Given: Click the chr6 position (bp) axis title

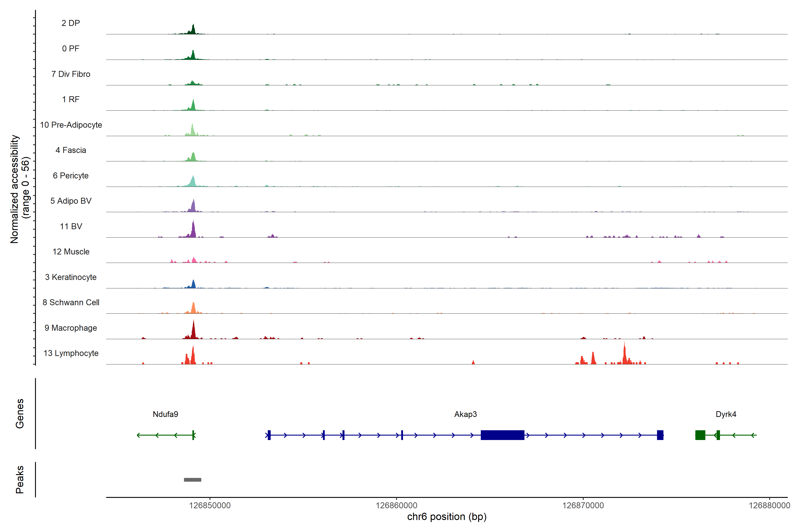Looking at the screenshot, I should click(x=446, y=517).
